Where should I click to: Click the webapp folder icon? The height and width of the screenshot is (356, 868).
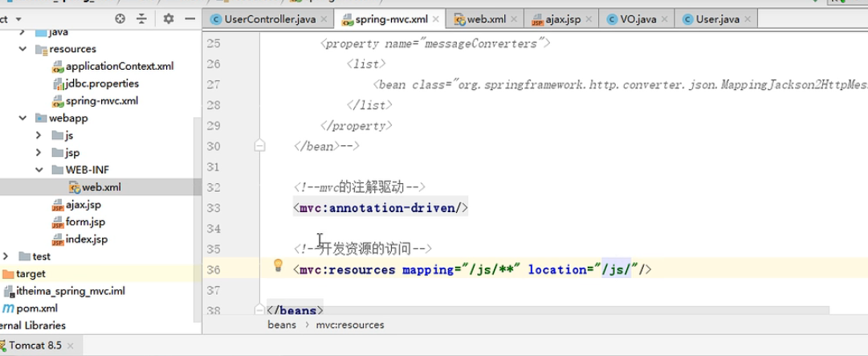(42, 118)
